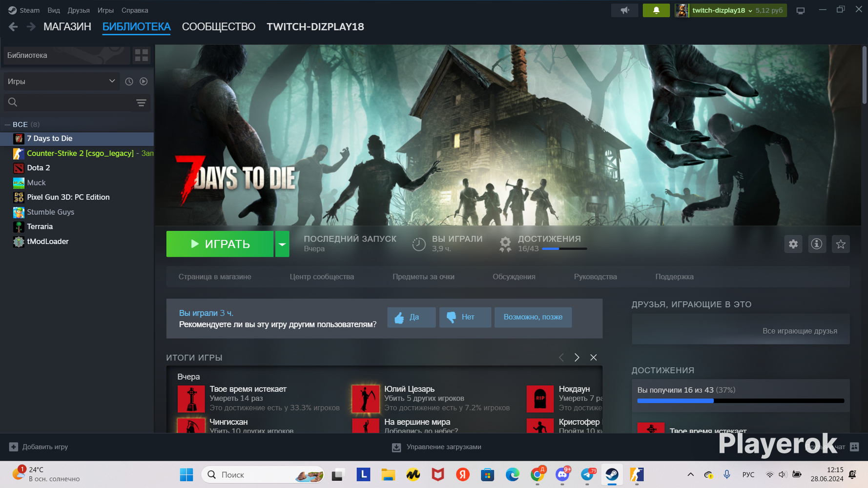The width and height of the screenshot is (868, 488).
Task: Open the announcements megaphone icon
Action: pyautogui.click(x=624, y=10)
